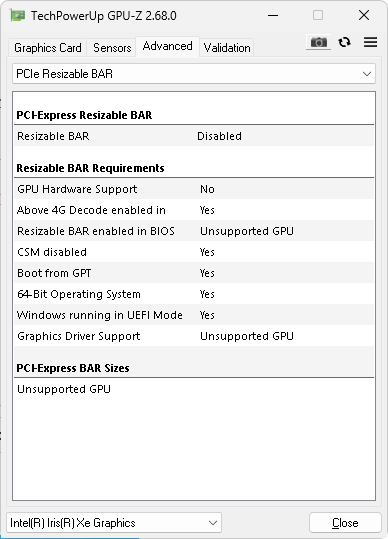Open the Intel(R) Iris(R) Xe Graphics selector
Image resolution: width=388 pixels, height=539 pixels.
[x=114, y=523]
